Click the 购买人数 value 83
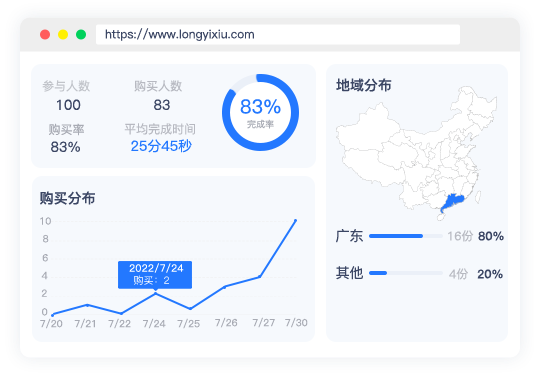The image size is (534, 374). [x=162, y=105]
